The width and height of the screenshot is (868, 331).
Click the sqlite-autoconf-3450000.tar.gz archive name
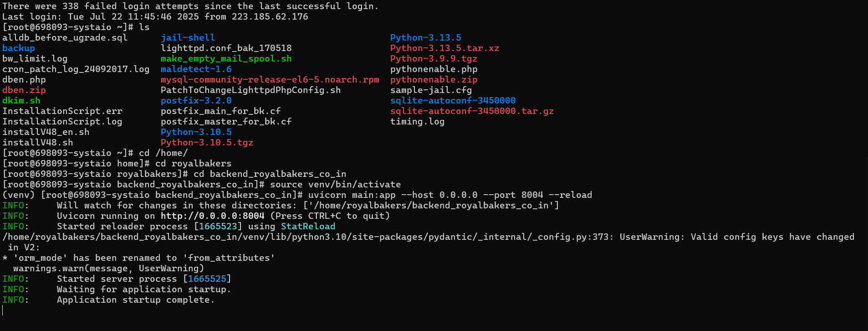[472, 111]
